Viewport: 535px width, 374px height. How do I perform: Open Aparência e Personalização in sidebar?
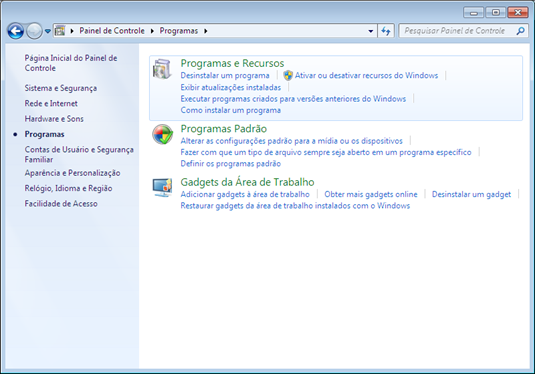[72, 173]
